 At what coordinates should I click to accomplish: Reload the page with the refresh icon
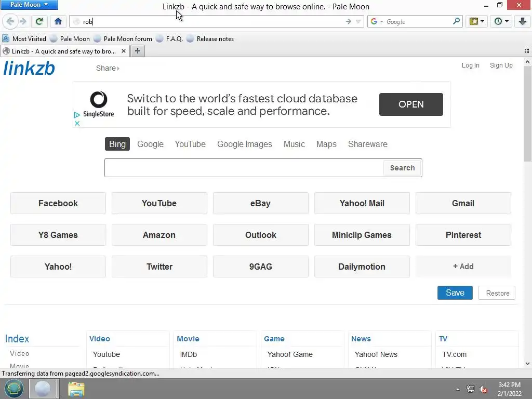[x=39, y=21]
